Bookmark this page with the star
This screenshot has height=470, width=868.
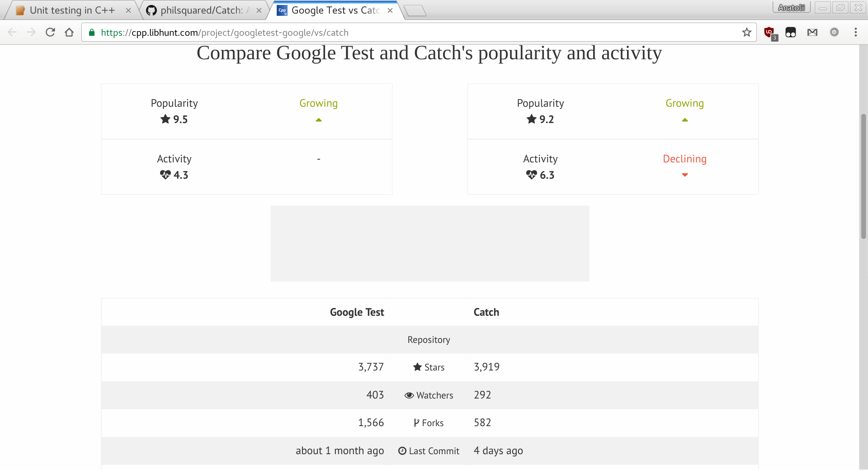(x=746, y=32)
